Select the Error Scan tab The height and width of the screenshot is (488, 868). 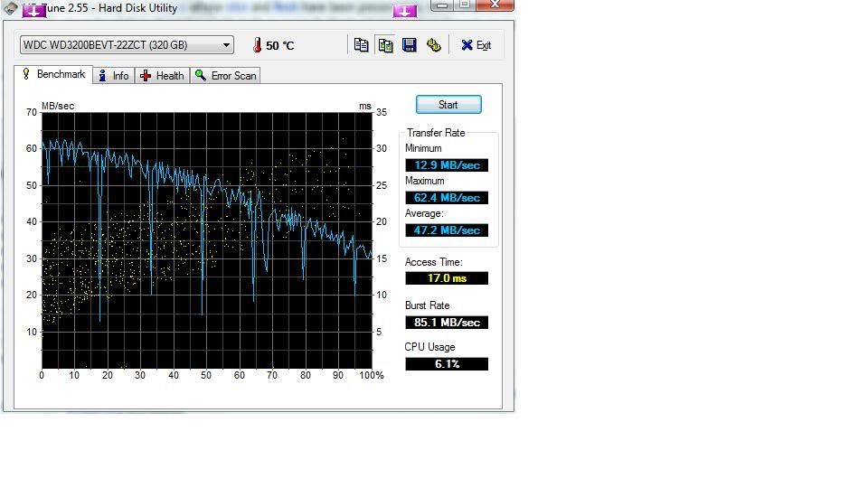(x=225, y=76)
